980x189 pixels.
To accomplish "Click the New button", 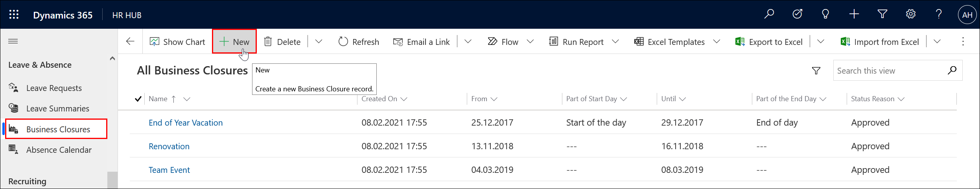I will pyautogui.click(x=234, y=42).
